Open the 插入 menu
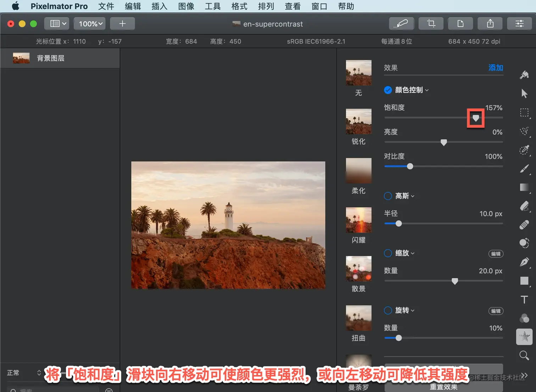 [160, 6]
